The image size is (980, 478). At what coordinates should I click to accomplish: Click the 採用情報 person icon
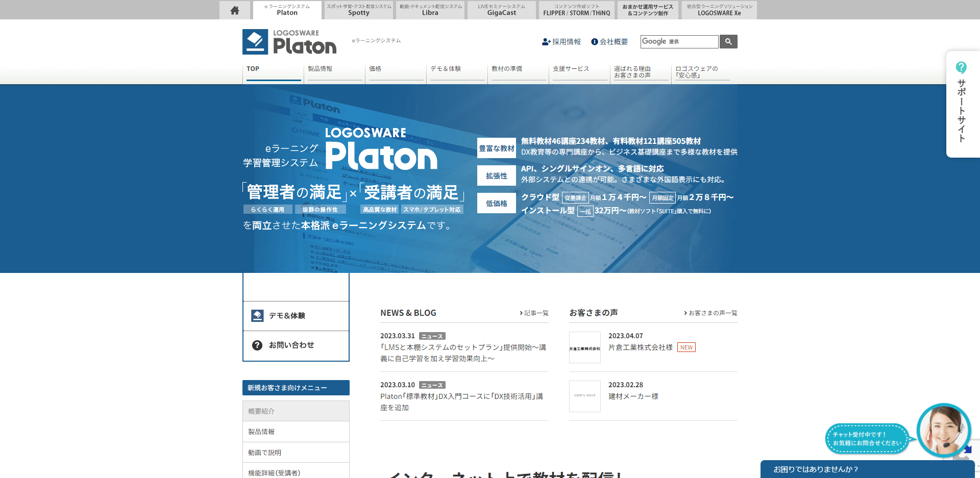(546, 42)
